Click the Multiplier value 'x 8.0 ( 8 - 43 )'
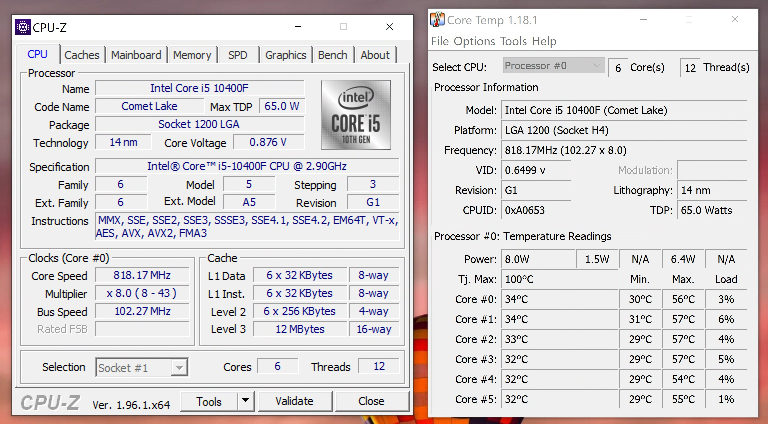 click(142, 293)
